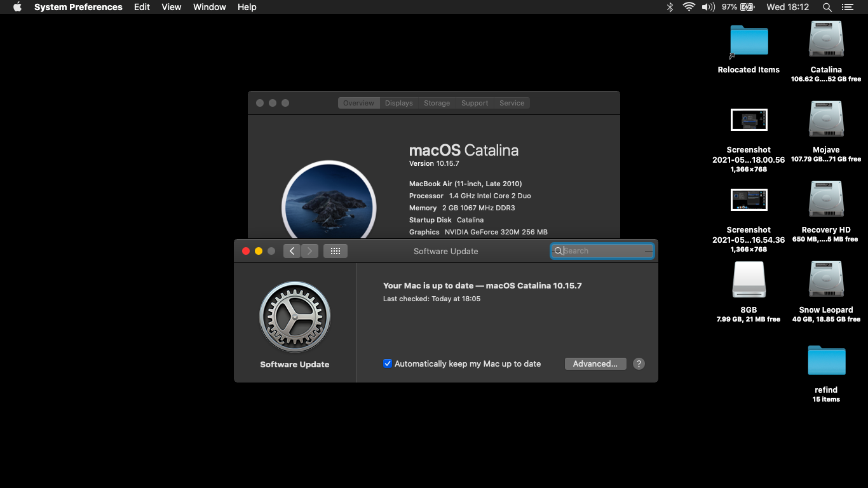Click the magnifier icon in the search field
868x488 pixels.
tap(558, 251)
